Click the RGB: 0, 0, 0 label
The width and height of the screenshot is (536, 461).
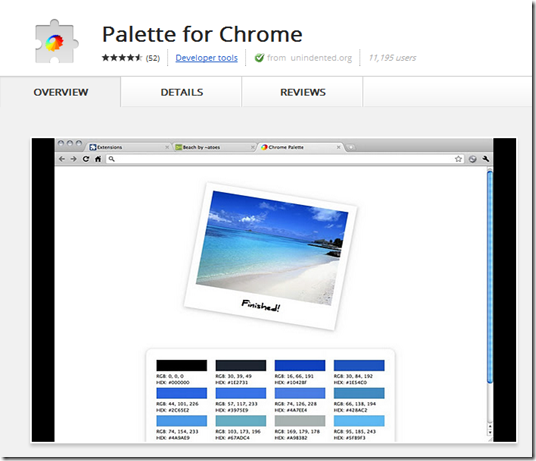tap(170, 376)
